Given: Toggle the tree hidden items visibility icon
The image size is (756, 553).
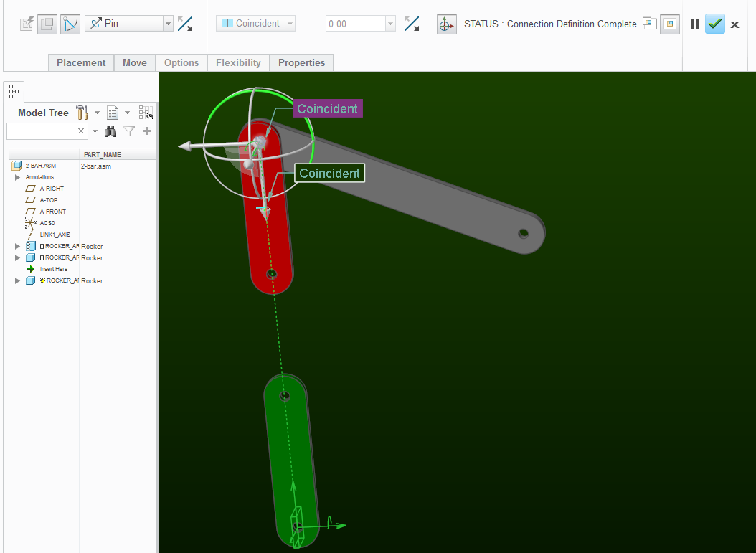Looking at the screenshot, I should 146,113.
